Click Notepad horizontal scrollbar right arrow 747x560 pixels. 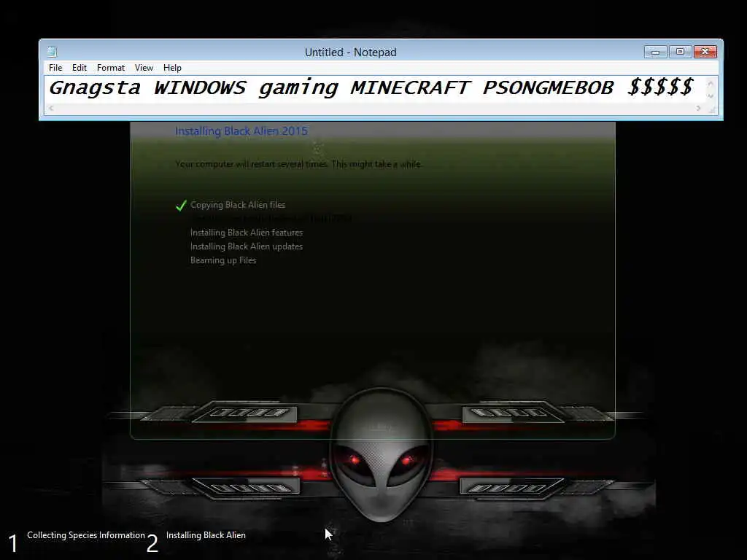(x=698, y=109)
